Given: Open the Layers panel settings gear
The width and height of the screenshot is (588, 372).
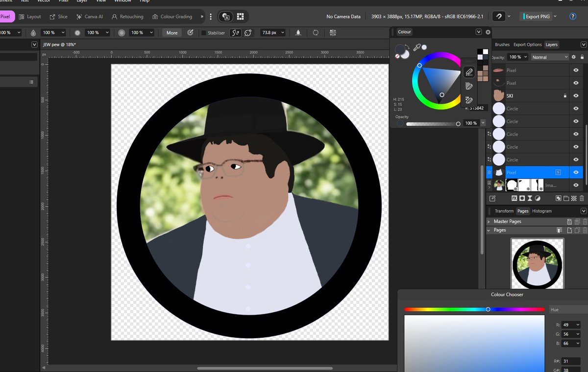Looking at the screenshot, I should click(574, 57).
